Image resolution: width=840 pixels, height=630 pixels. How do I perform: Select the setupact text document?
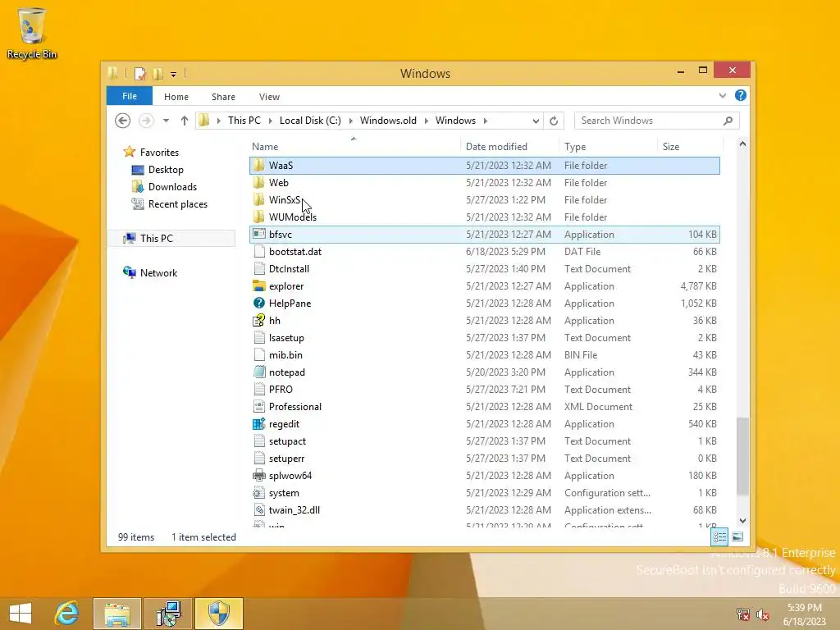[484, 441]
